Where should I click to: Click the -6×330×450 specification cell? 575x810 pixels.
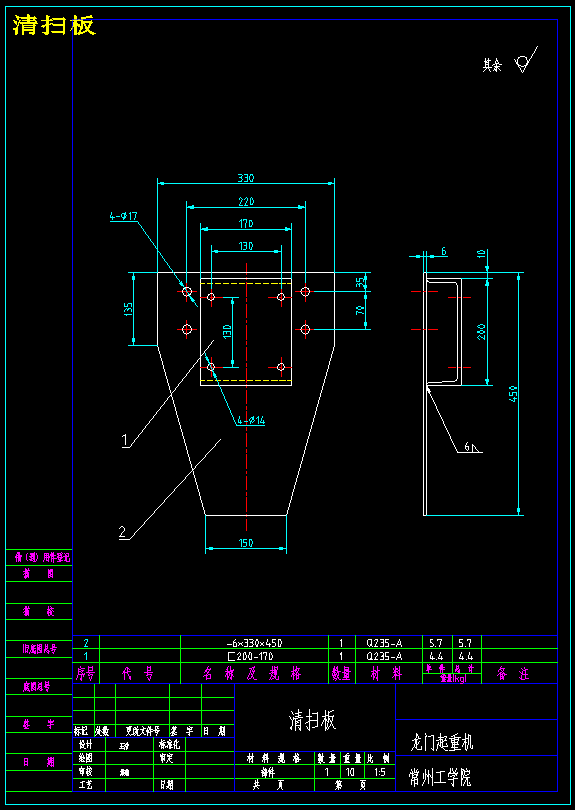pos(254,643)
